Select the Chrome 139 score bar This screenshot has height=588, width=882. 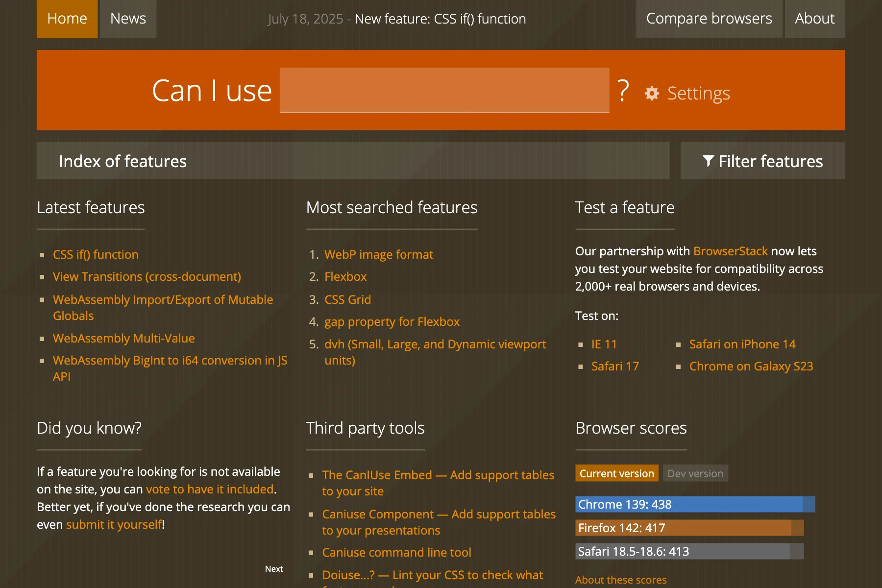pos(694,504)
